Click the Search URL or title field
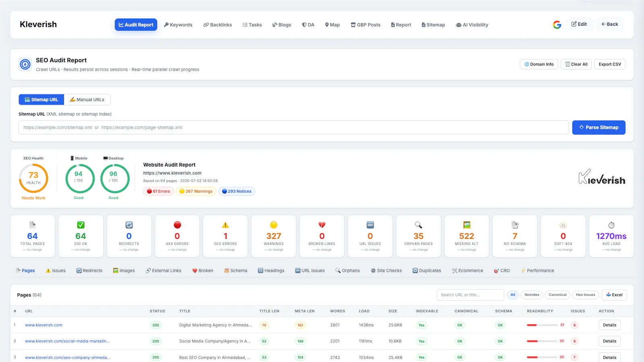This screenshot has height=362, width=644. tap(471, 295)
